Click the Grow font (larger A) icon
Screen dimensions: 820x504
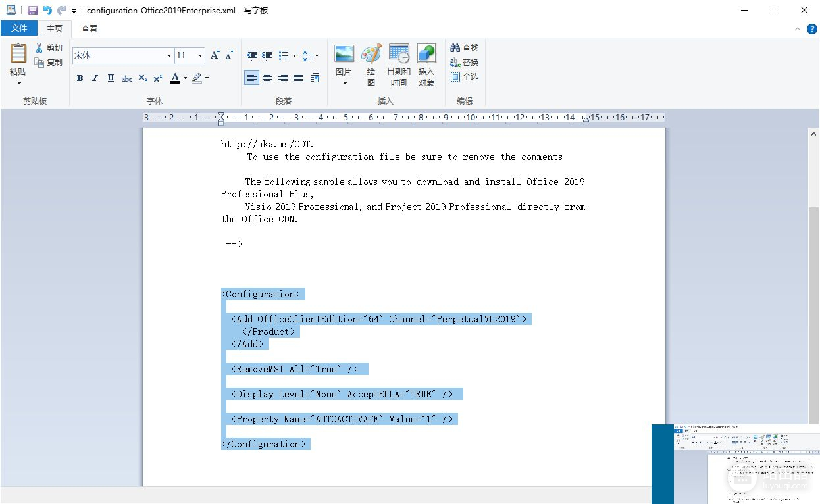pos(215,56)
